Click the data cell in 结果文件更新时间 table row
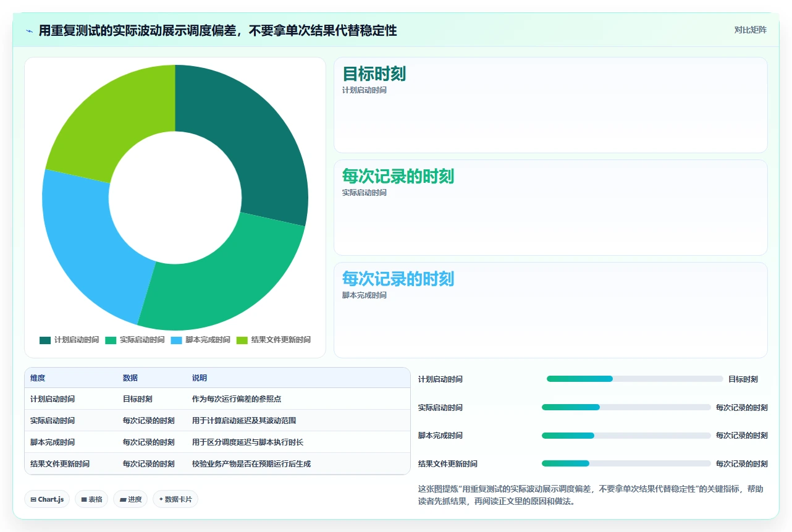 click(149, 464)
